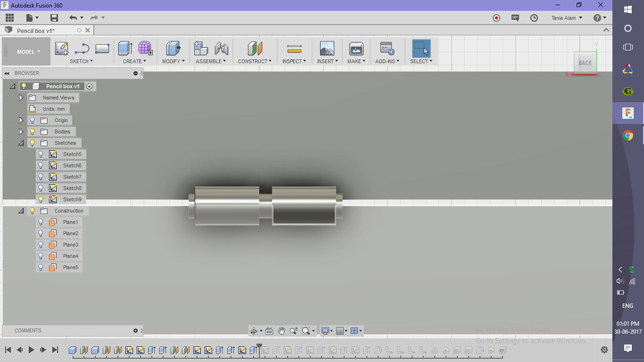
Task: Open the 3D Print make icon
Action: click(356, 49)
